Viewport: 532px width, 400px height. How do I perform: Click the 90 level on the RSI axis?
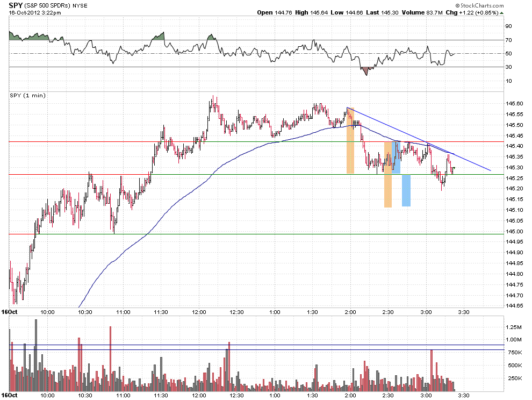(x=508, y=26)
